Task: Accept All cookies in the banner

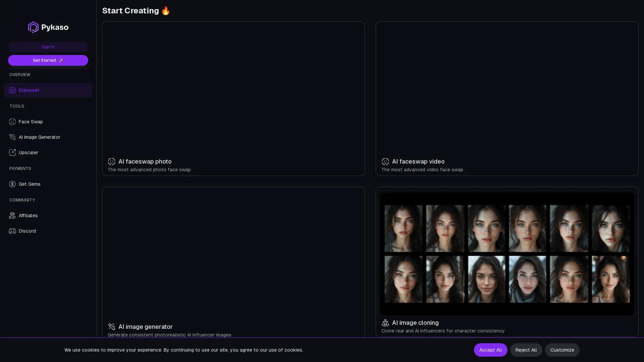Action: pyautogui.click(x=490, y=350)
